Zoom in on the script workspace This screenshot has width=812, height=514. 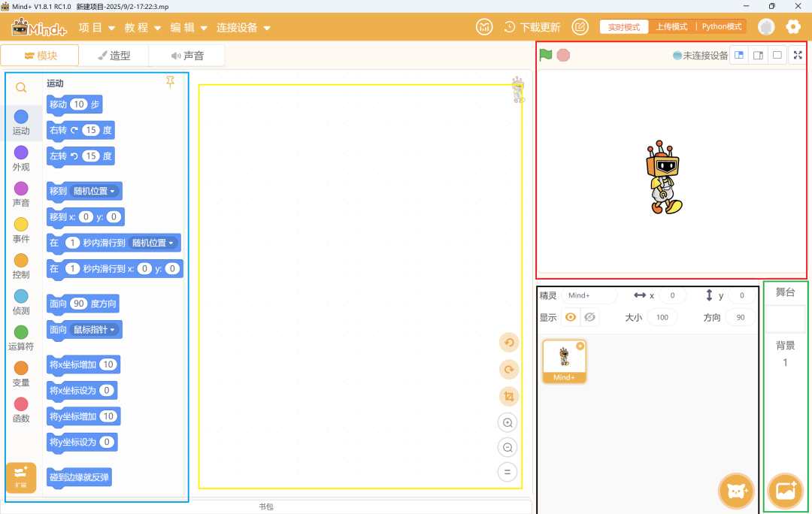(x=508, y=423)
